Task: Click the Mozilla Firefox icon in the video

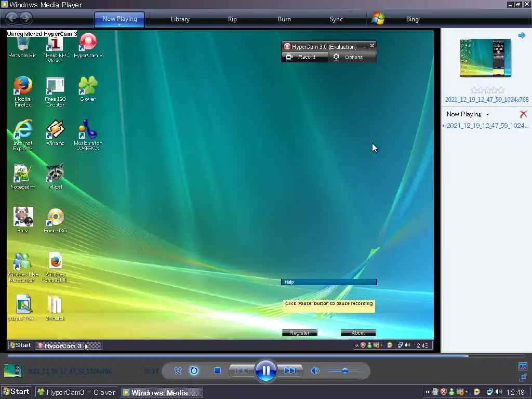Action: click(23, 91)
